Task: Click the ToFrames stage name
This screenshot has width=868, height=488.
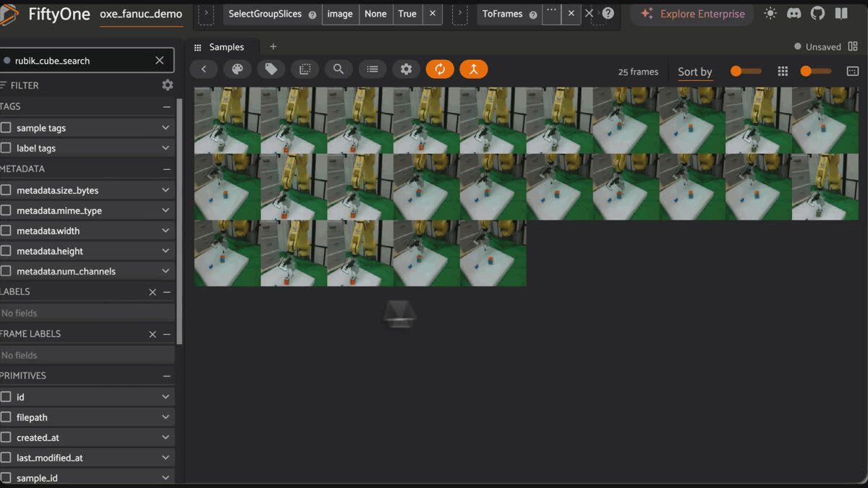Action: (x=503, y=14)
